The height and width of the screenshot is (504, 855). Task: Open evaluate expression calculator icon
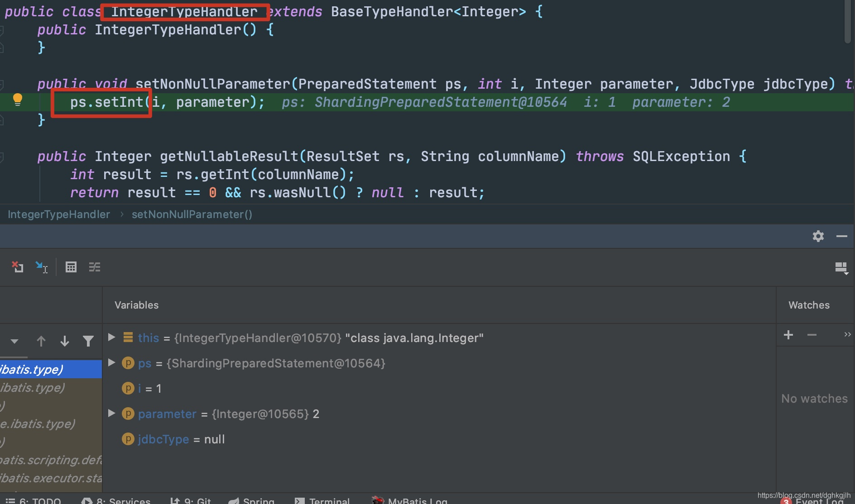tap(71, 267)
